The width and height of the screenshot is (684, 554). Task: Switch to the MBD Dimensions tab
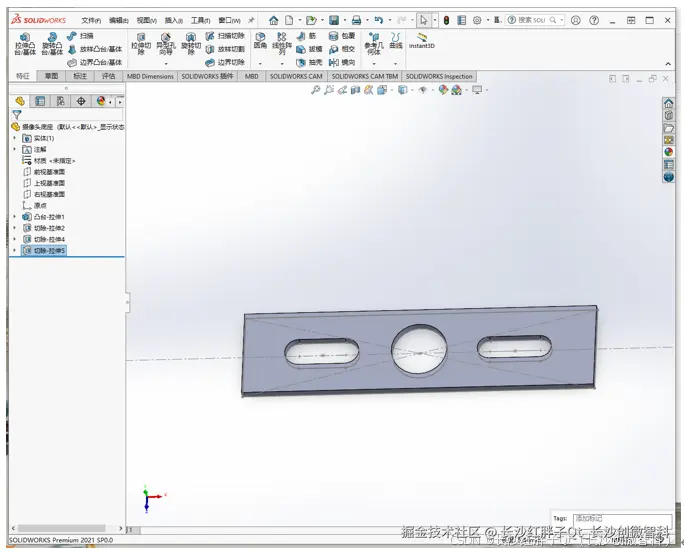point(150,76)
